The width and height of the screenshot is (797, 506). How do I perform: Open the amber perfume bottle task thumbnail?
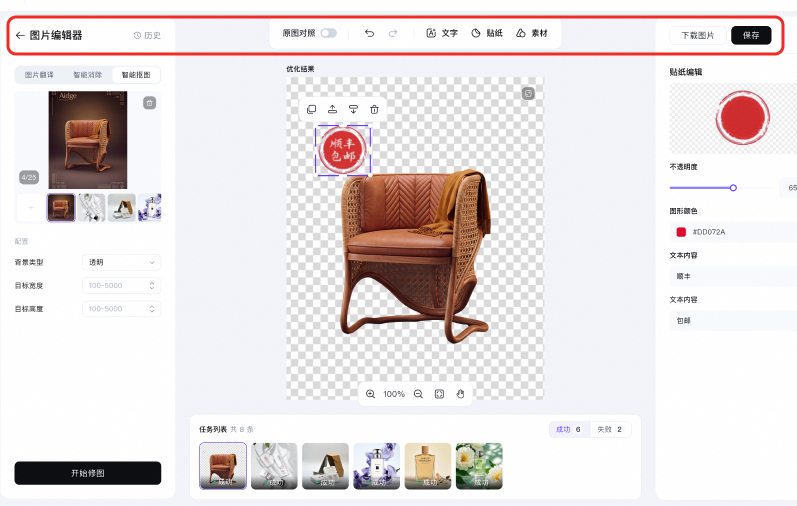coord(428,466)
